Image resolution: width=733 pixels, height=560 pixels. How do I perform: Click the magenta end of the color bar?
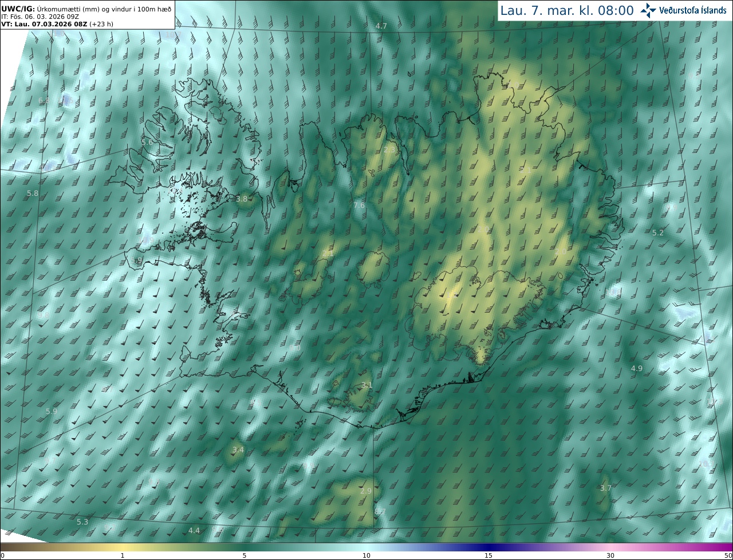[x=722, y=547]
